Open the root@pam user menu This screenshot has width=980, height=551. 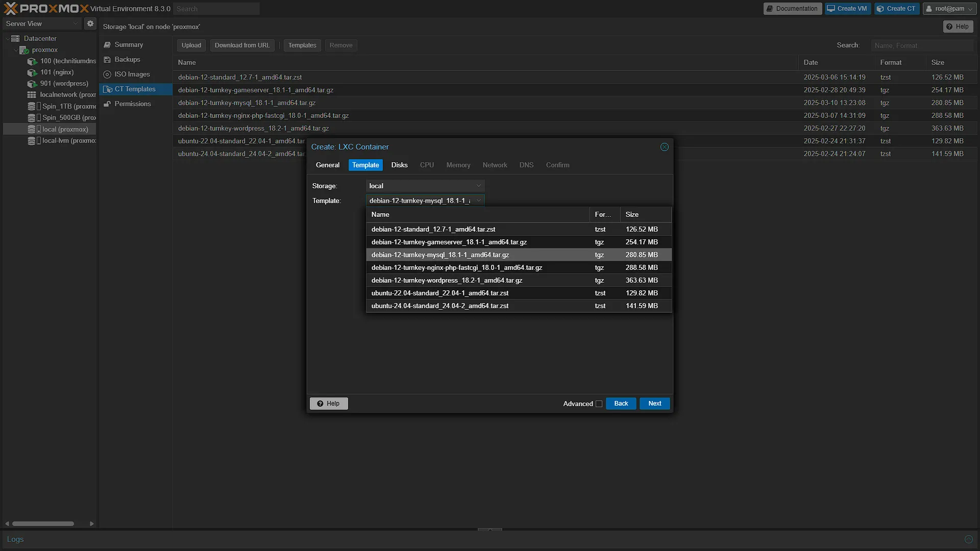pyautogui.click(x=949, y=9)
